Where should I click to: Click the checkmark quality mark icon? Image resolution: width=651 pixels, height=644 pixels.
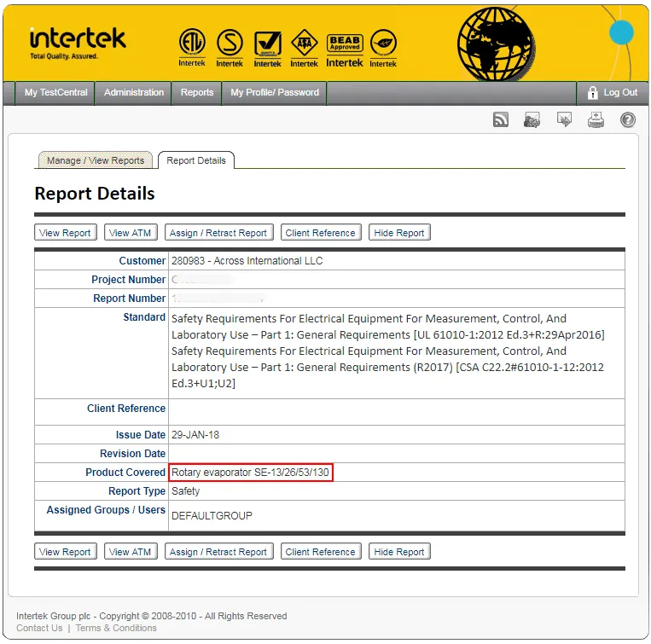tap(267, 49)
